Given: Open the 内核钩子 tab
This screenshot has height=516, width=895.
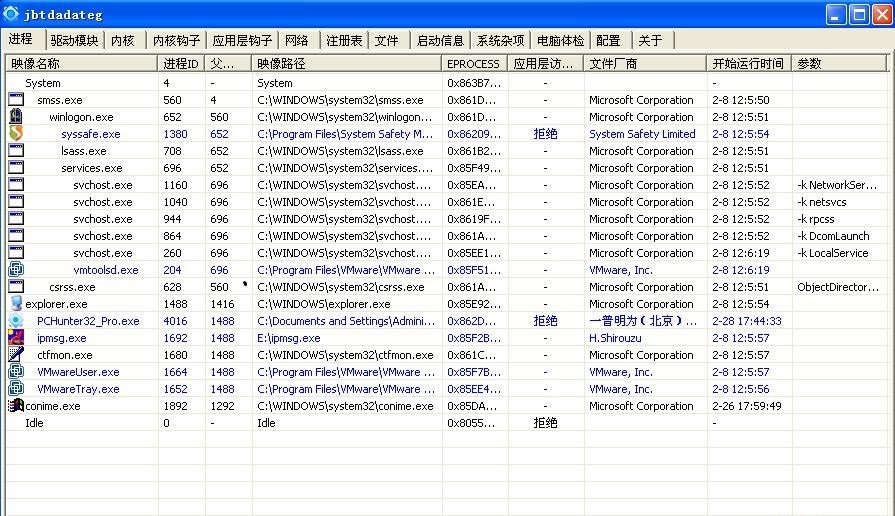Looking at the screenshot, I should click(176, 41).
